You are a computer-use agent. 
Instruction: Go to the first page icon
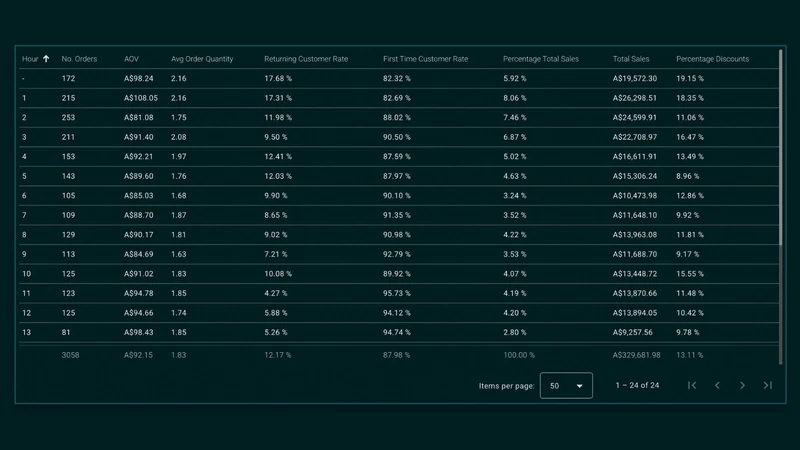(x=692, y=385)
